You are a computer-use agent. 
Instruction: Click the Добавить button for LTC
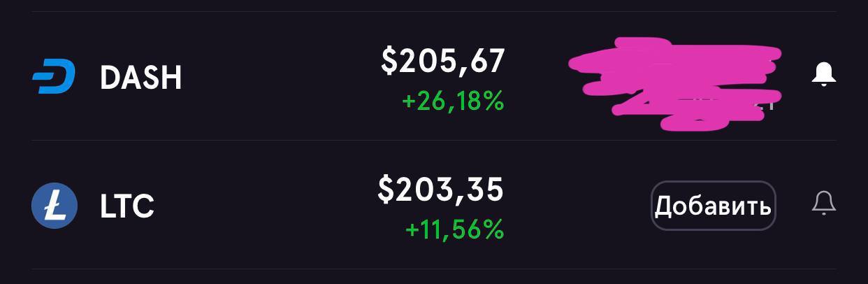[714, 206]
